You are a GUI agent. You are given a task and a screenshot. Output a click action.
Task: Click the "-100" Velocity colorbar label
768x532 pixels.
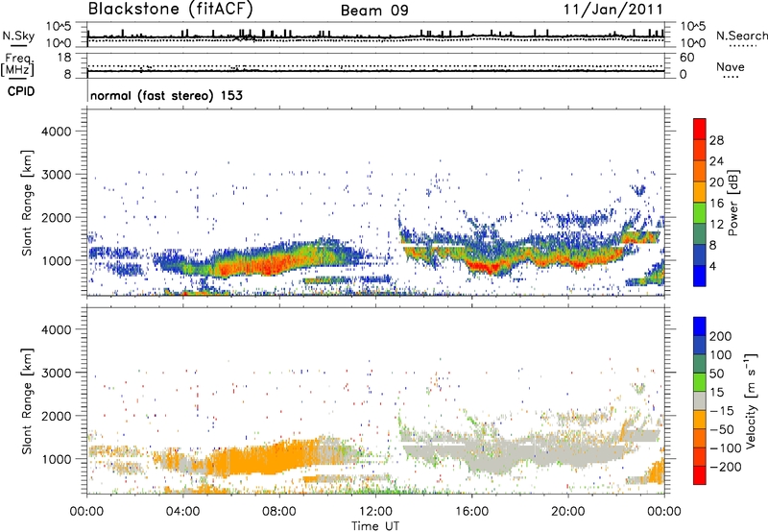[x=725, y=448]
